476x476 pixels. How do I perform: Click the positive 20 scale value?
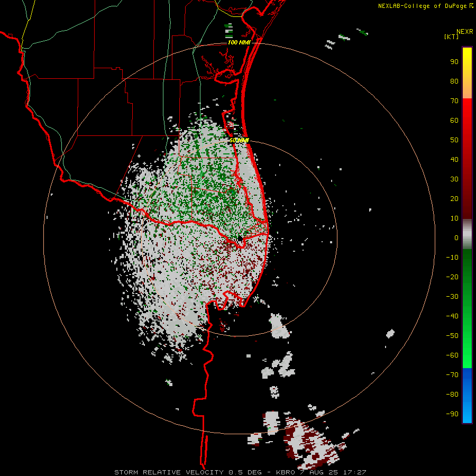[x=454, y=198]
